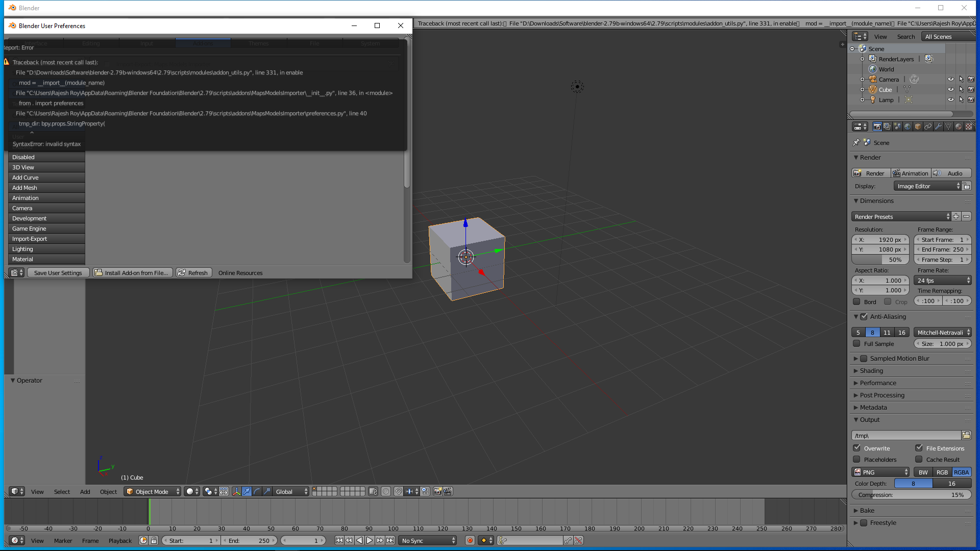Viewport: 980px width, 551px height.
Task: Enable the Translate manipulator arrow icon
Action: point(247,491)
